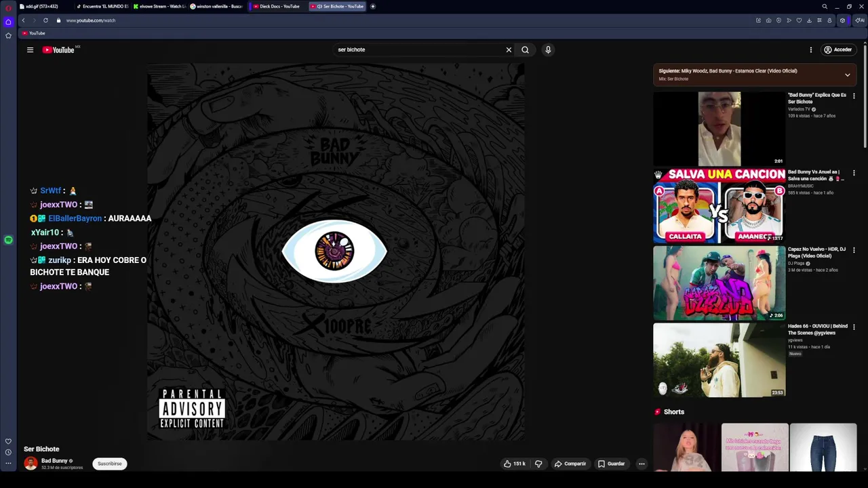Open the YouTube hamburger guide menu
This screenshot has width=868, height=488.
tap(30, 49)
